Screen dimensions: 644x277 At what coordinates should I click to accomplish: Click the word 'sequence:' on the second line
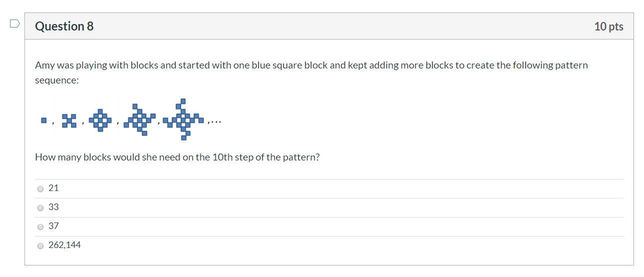(x=57, y=80)
